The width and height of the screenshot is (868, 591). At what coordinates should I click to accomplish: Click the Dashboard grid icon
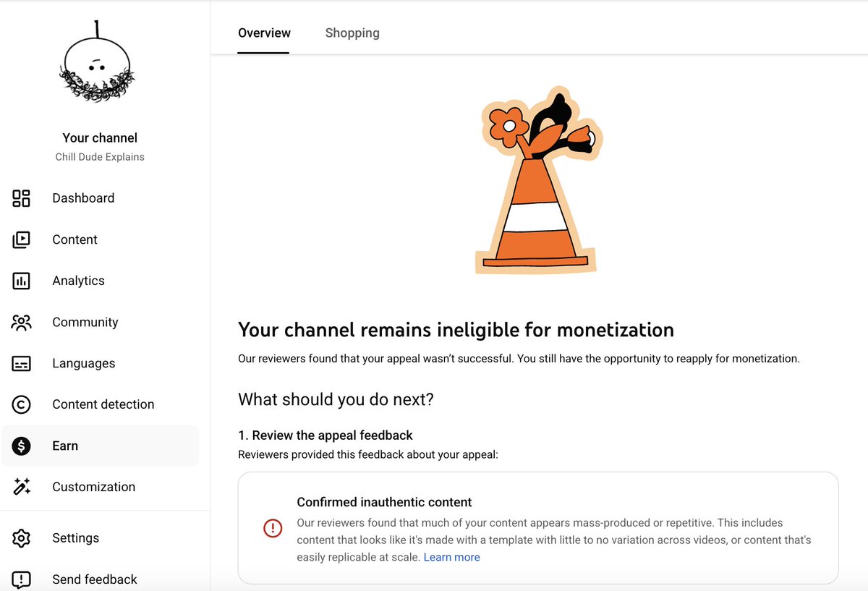pyautogui.click(x=21, y=198)
